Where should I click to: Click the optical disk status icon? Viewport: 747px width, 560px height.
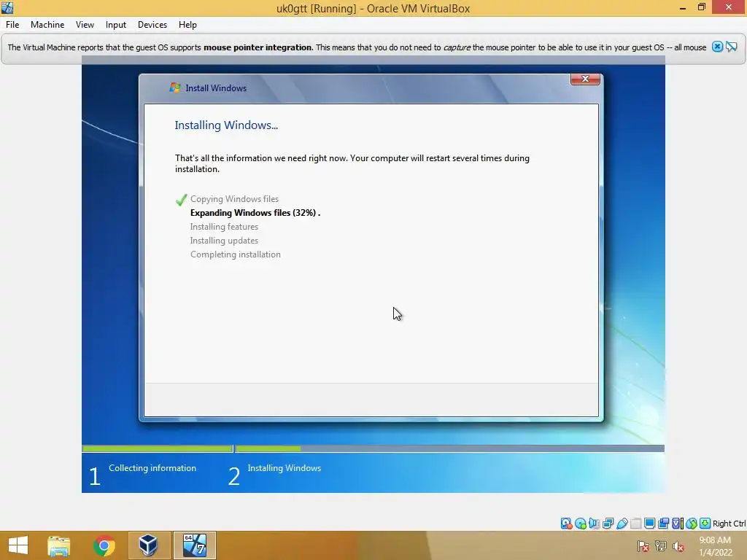tap(580, 524)
